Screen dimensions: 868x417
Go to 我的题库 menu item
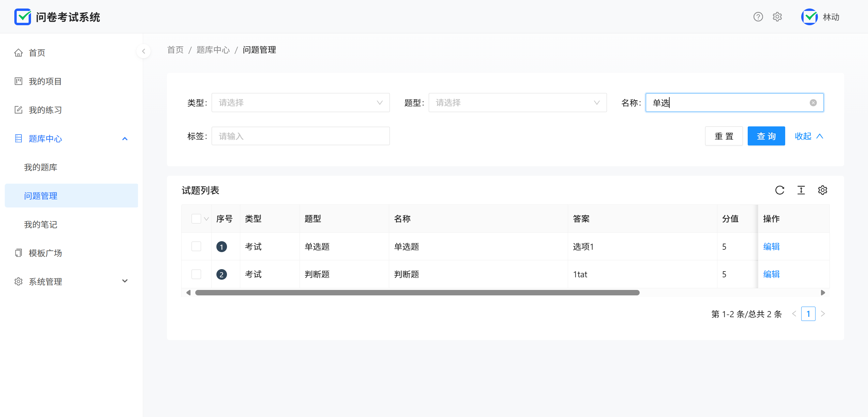(41, 167)
